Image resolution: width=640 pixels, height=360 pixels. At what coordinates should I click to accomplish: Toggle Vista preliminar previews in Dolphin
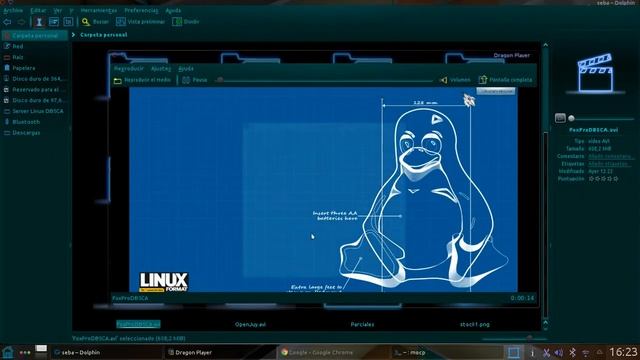(140, 22)
